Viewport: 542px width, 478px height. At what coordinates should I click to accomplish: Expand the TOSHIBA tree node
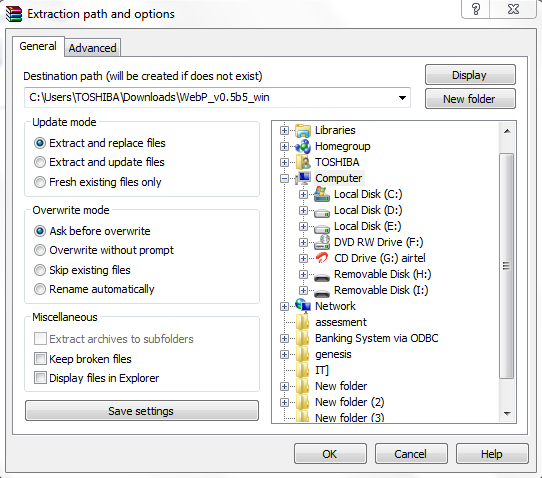click(x=284, y=162)
